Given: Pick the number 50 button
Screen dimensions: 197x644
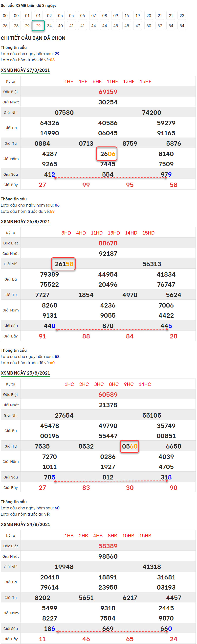Looking at the screenshot, I should tap(149, 26).
